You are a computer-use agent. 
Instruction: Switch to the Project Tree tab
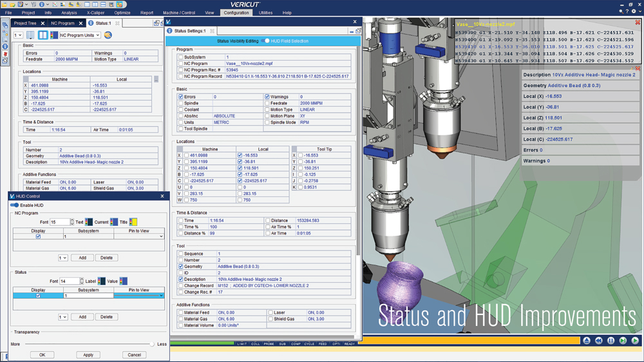[25, 23]
